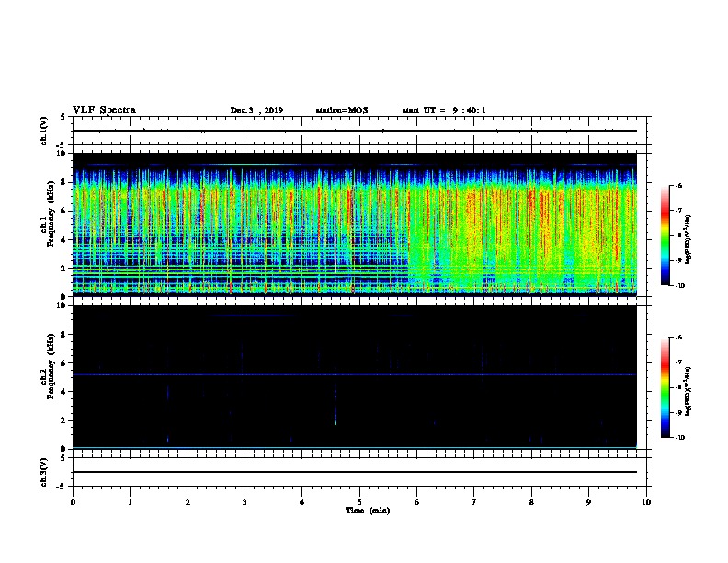Select the "Dec. 3 , 2019" date text
The height and width of the screenshot is (563, 728).
(x=256, y=110)
